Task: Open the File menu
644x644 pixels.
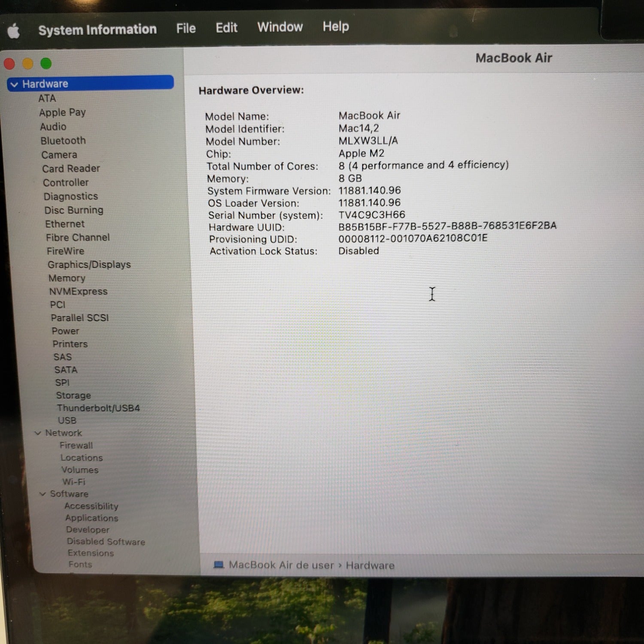Action: tap(186, 28)
